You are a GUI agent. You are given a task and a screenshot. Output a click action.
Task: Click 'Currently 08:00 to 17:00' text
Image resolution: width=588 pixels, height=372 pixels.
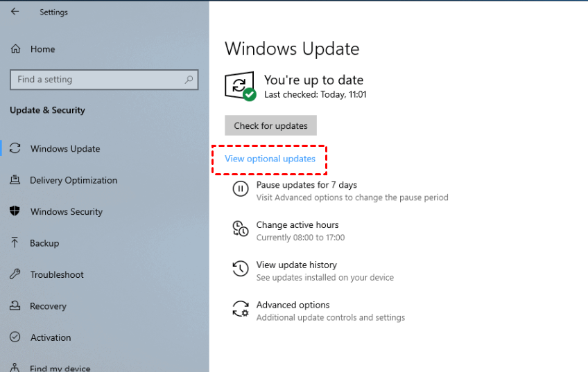[300, 238]
